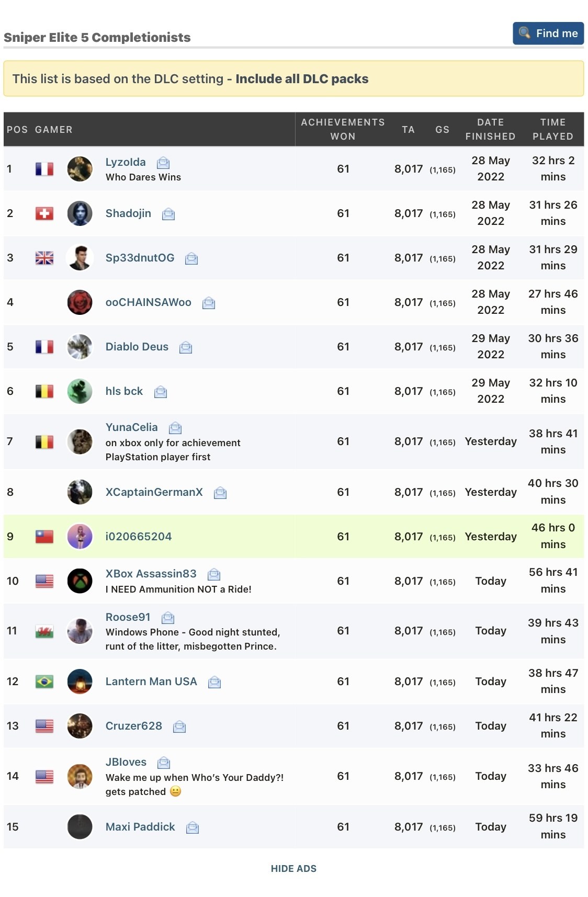Viewport: 588px width, 897px height.
Task: Click the ACHIEVEMENTS WON column header
Action: coord(343,129)
